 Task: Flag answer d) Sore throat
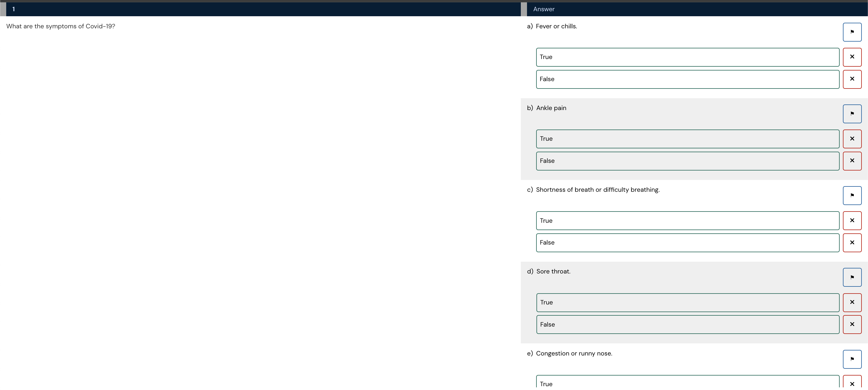click(852, 277)
